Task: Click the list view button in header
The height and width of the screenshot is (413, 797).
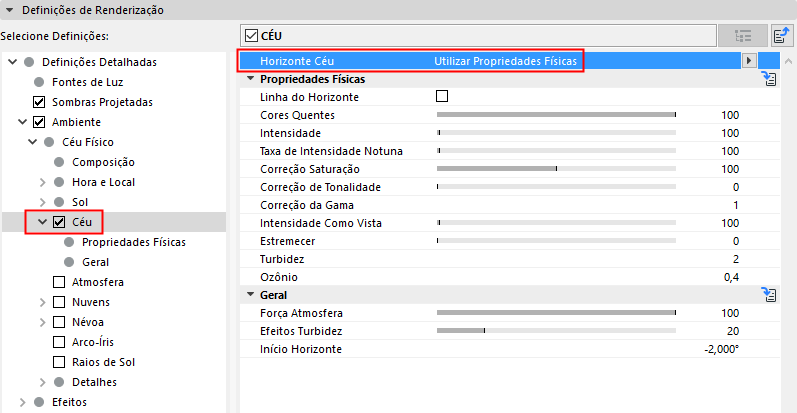Action: pyautogui.click(x=744, y=36)
